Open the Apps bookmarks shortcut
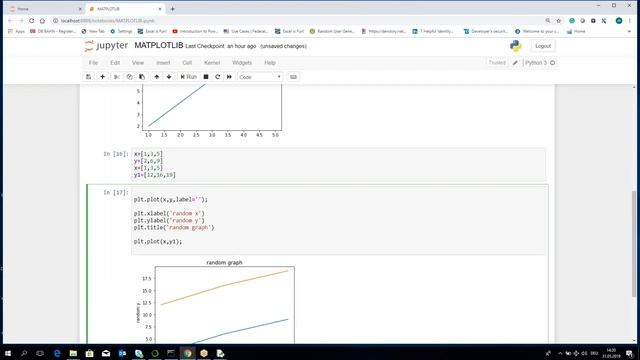Screen dimensions: 640x360 16,31
